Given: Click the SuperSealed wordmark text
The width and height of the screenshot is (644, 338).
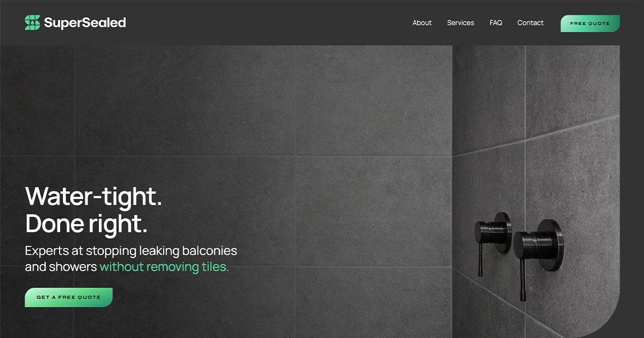Looking at the screenshot, I should [x=85, y=23].
